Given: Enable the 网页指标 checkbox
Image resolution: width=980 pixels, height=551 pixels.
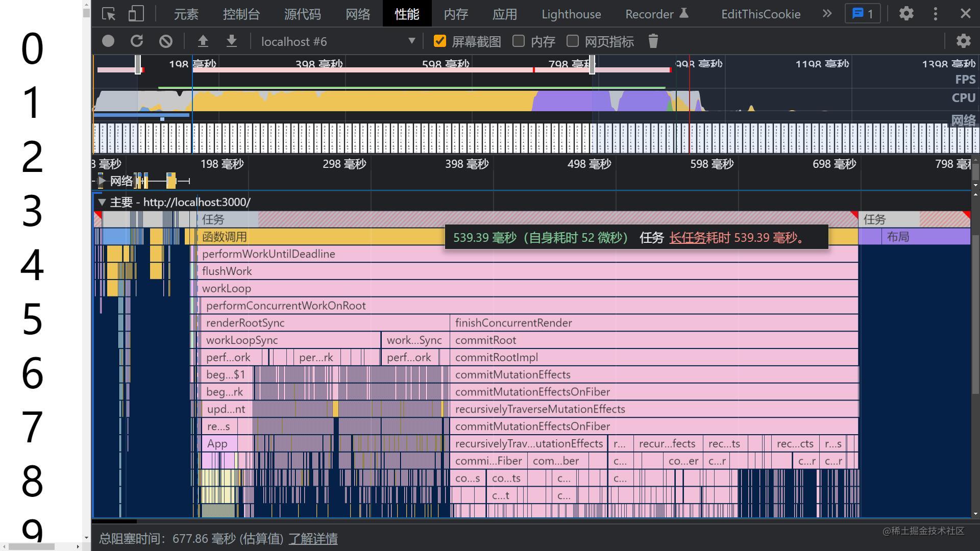Looking at the screenshot, I should tap(573, 41).
